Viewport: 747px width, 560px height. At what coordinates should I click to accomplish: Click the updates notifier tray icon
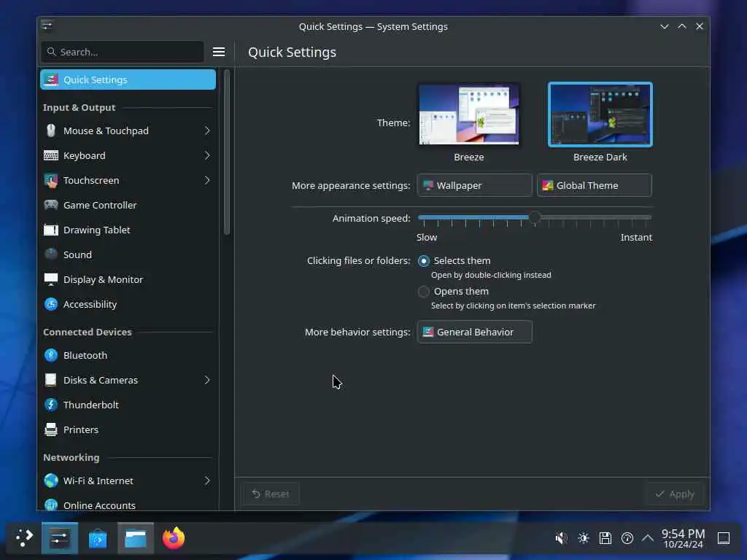[x=627, y=538]
